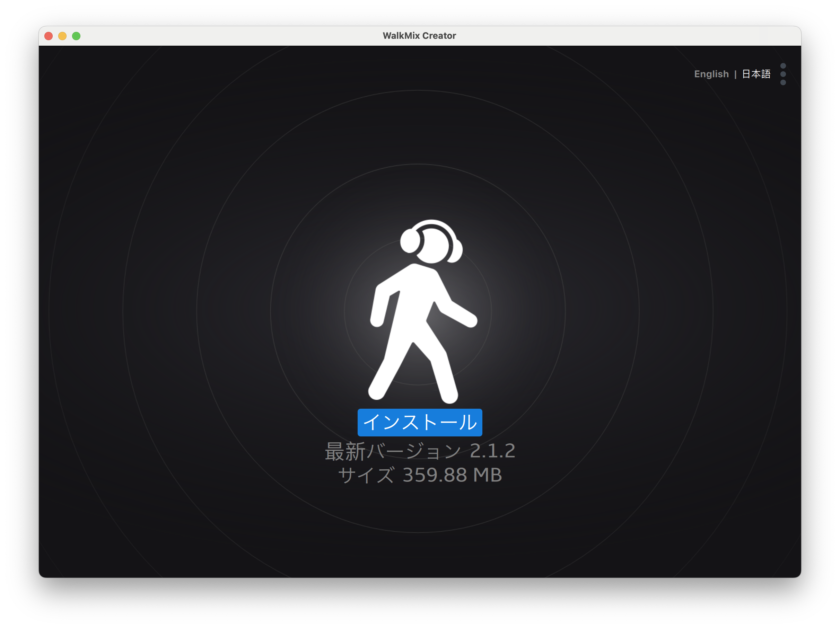The width and height of the screenshot is (840, 629).
Task: Click the 2.1.2 version number
Action: pos(492,451)
